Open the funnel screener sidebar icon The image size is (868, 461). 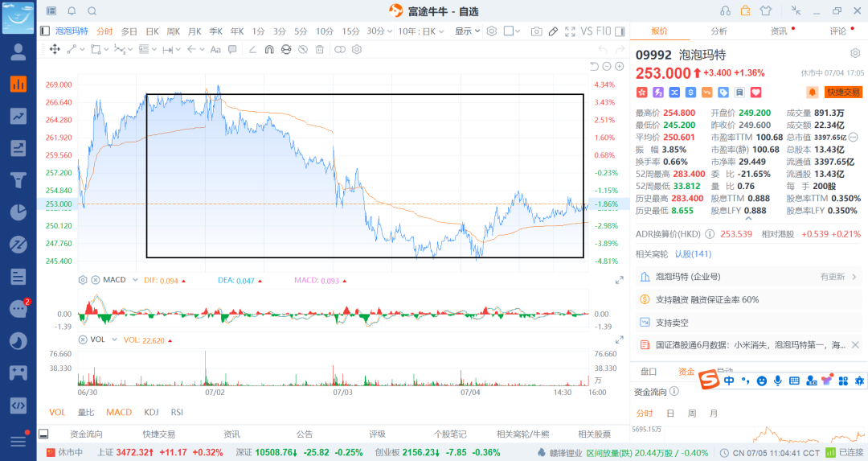tap(18, 180)
